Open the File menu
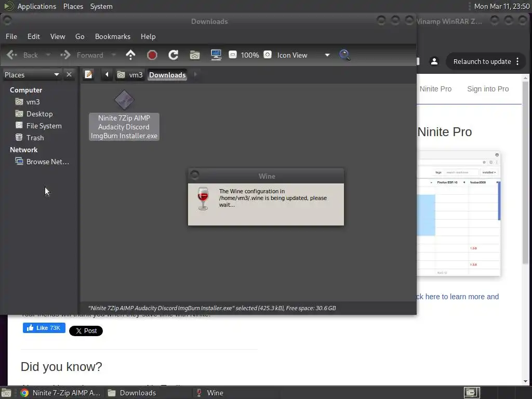532x399 pixels. 11,37
